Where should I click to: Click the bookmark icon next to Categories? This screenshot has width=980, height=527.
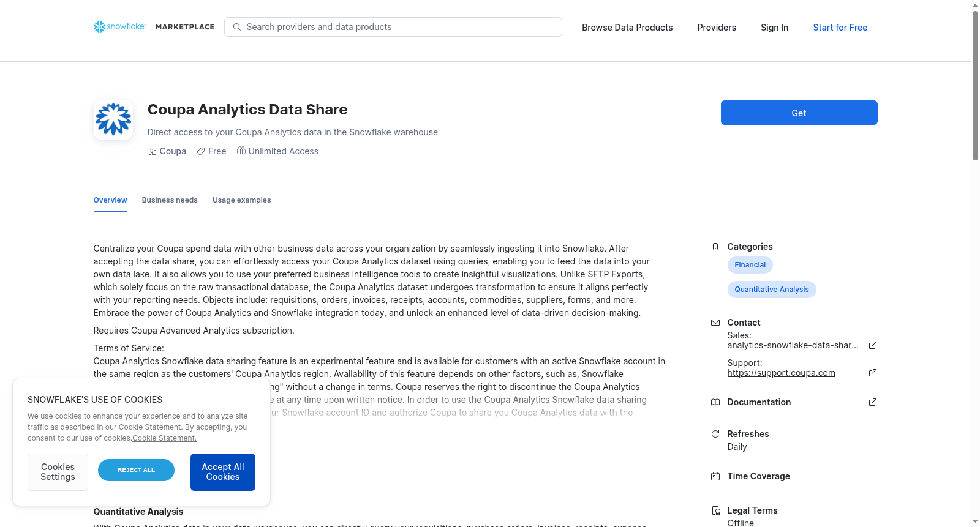tap(715, 247)
